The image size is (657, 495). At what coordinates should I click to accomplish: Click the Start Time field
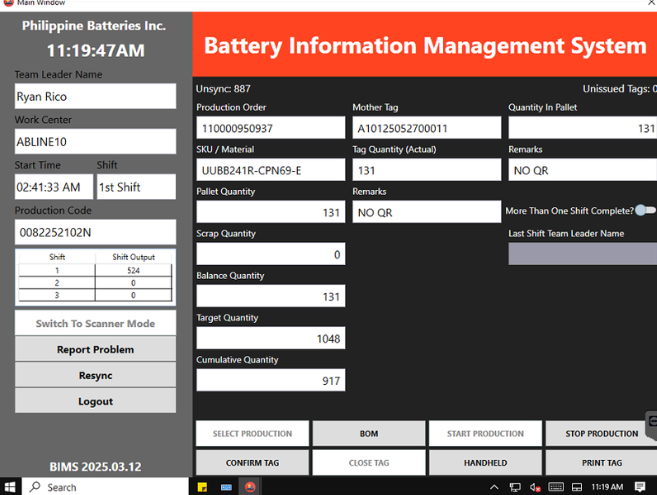54,187
